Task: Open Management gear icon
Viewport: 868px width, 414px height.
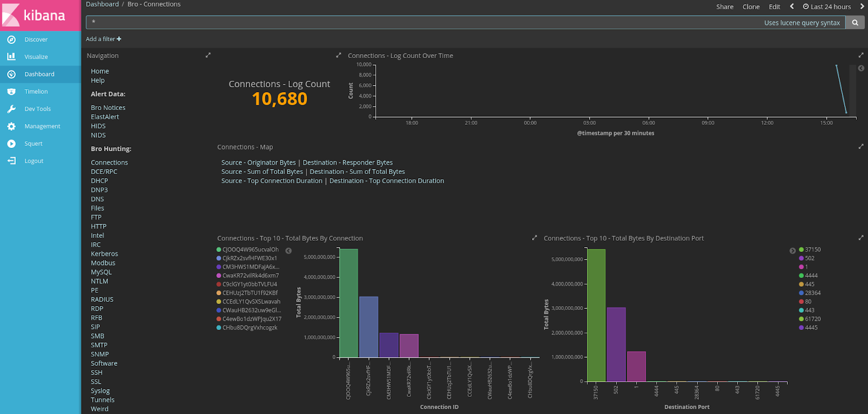Action: [x=11, y=126]
